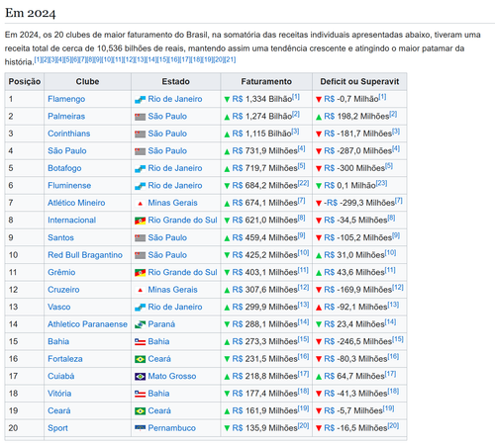
Task: Select the Estado column header
Action: (175, 81)
